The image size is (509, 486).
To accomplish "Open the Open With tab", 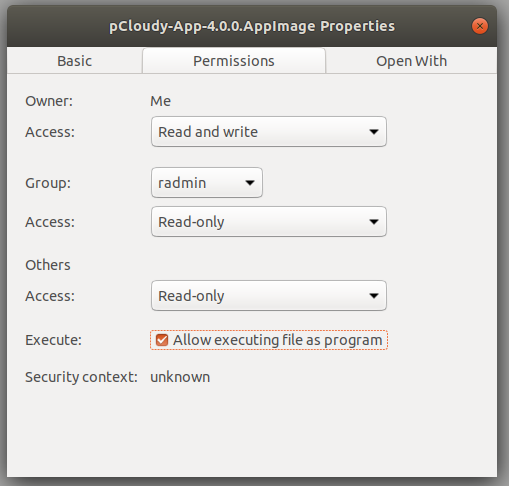I will click(411, 61).
